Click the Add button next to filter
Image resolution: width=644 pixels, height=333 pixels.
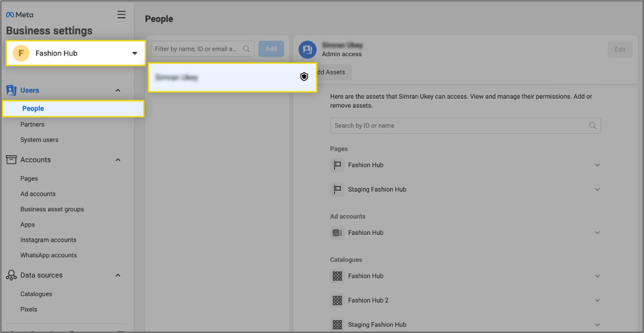coord(271,49)
